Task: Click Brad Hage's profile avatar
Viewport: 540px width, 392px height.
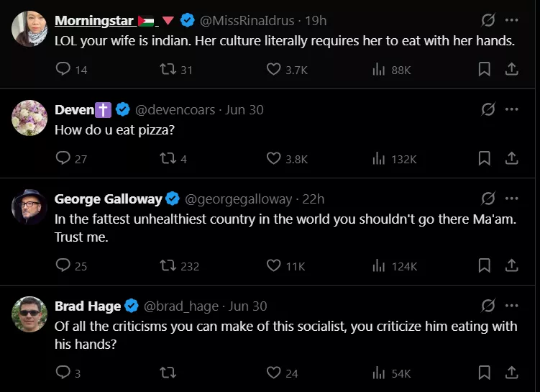Action: pos(29,314)
